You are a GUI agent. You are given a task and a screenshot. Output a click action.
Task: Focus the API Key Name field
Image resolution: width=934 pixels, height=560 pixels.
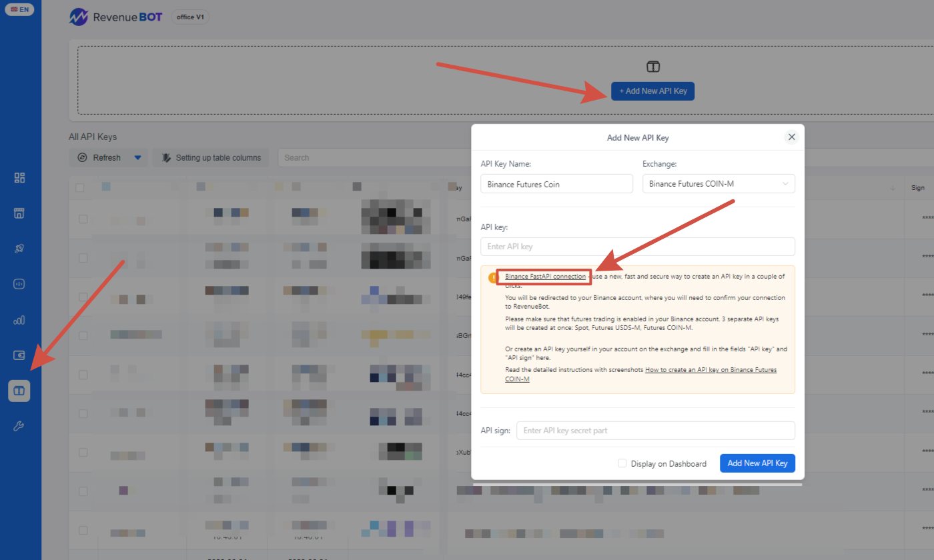click(556, 184)
